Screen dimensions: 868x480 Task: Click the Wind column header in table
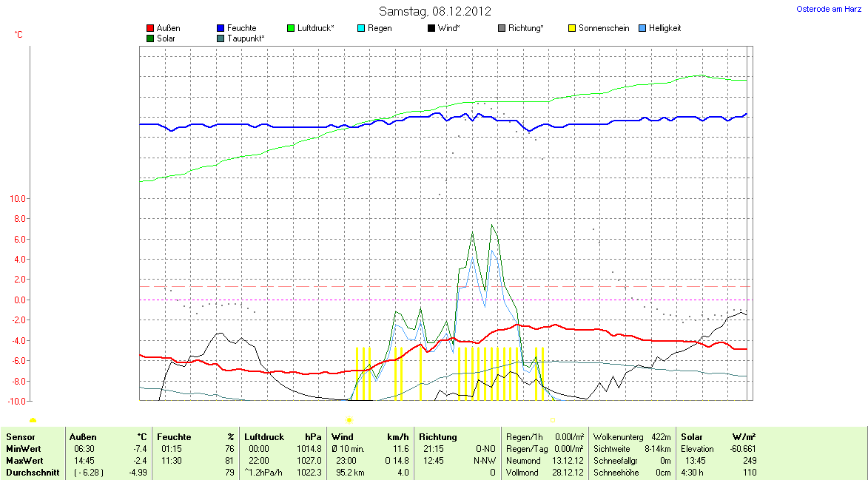tap(342, 437)
